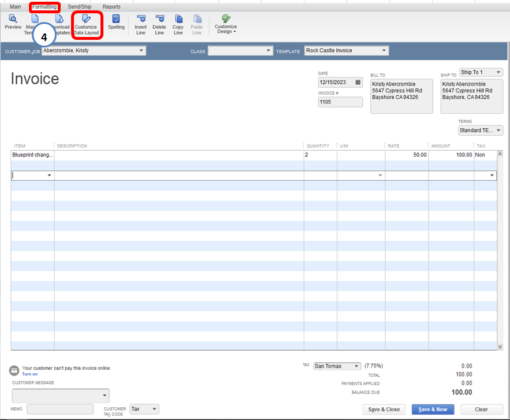Click the amount cell showing 100.00
Image resolution: width=510 pixels, height=420 pixels.
451,155
